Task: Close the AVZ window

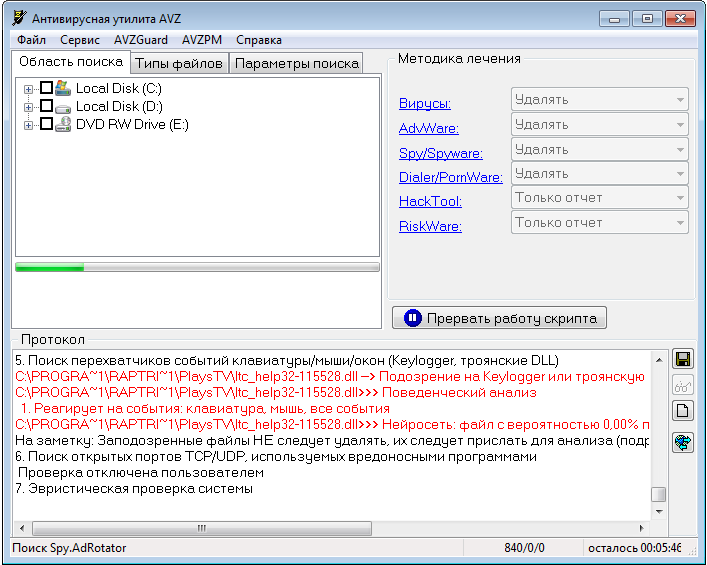Action: pyautogui.click(x=680, y=19)
